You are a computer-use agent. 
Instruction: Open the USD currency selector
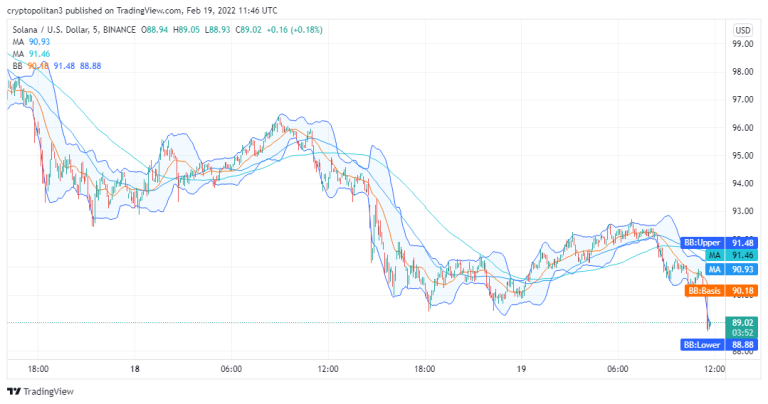tap(742, 29)
